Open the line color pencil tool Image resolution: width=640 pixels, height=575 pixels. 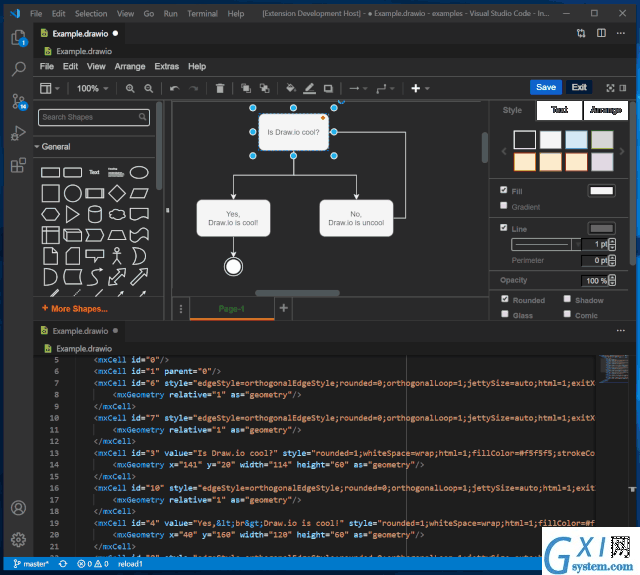[309, 88]
